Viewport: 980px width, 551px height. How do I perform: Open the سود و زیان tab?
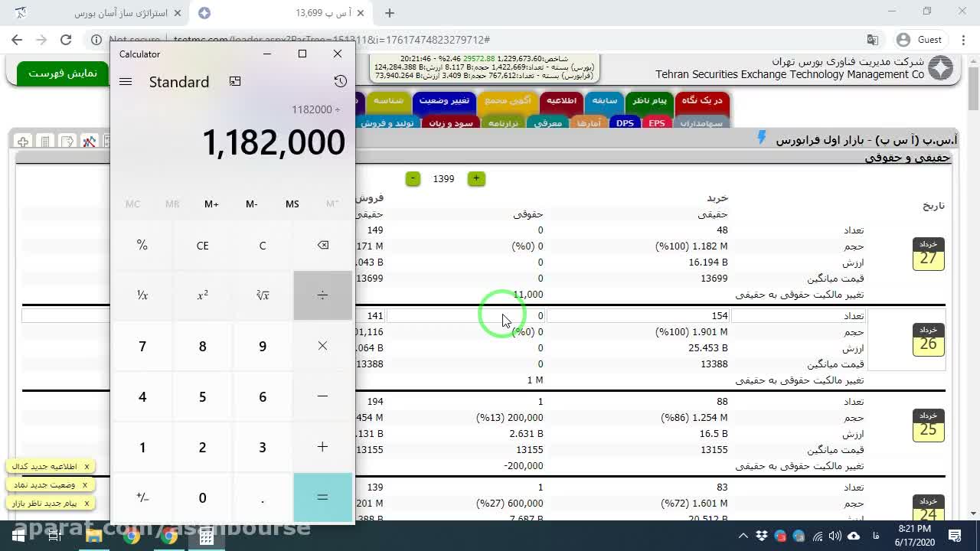click(450, 122)
